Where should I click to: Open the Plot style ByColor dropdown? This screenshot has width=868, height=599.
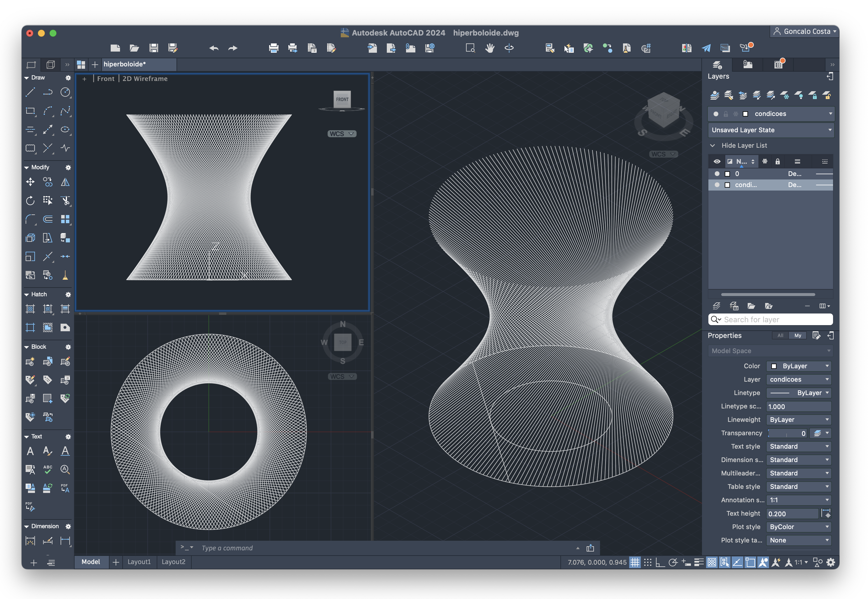pyautogui.click(x=799, y=527)
